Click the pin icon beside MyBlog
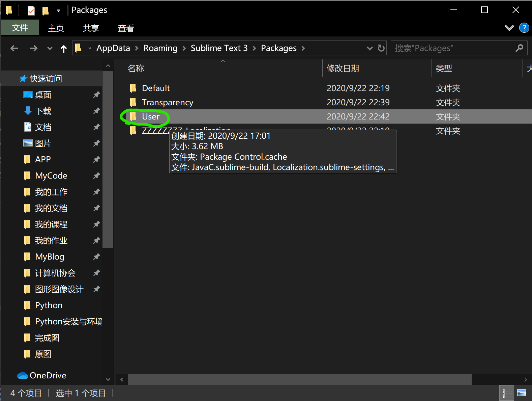532x401 pixels. coord(96,257)
